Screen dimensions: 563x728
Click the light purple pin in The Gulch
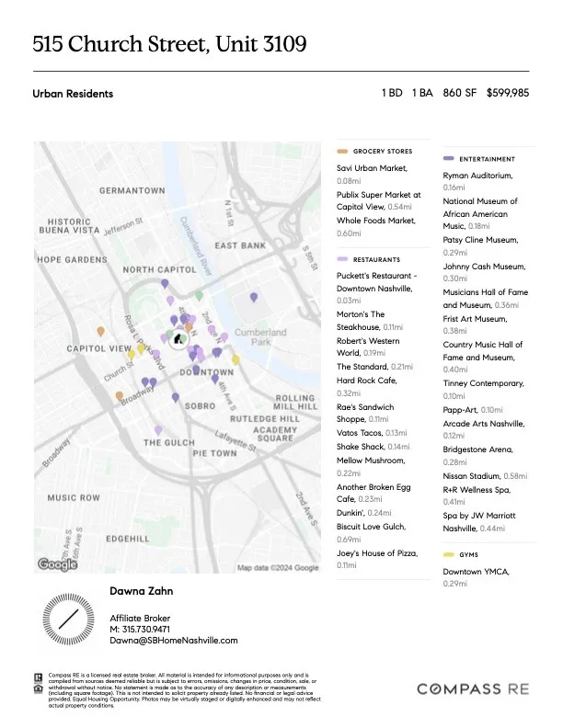click(158, 430)
